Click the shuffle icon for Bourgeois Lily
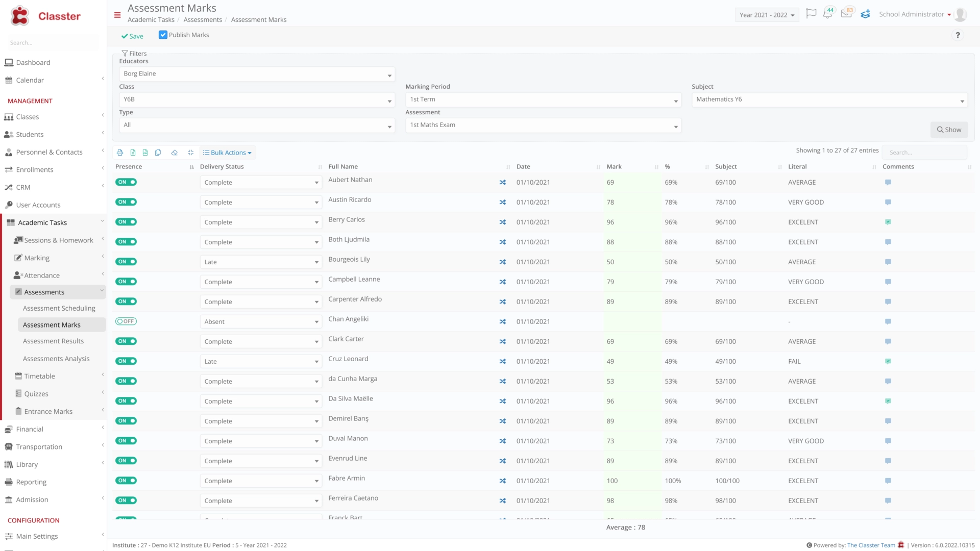 pyautogui.click(x=503, y=262)
